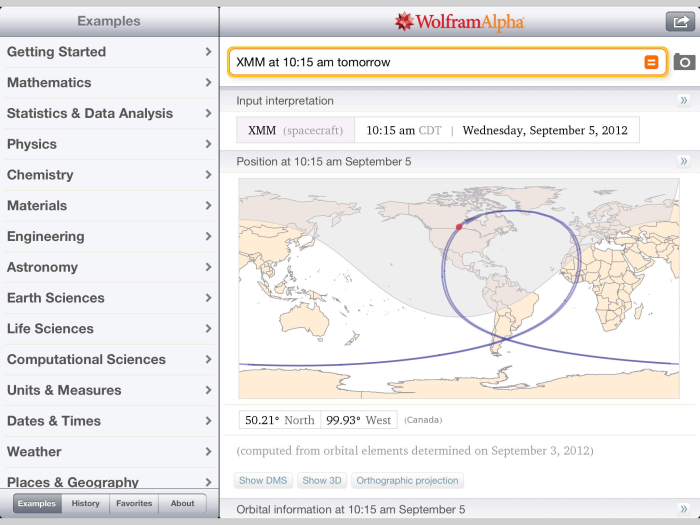Tap the XMM (spacecraft) interpretation cell
This screenshot has height=525, width=700.
click(x=296, y=130)
